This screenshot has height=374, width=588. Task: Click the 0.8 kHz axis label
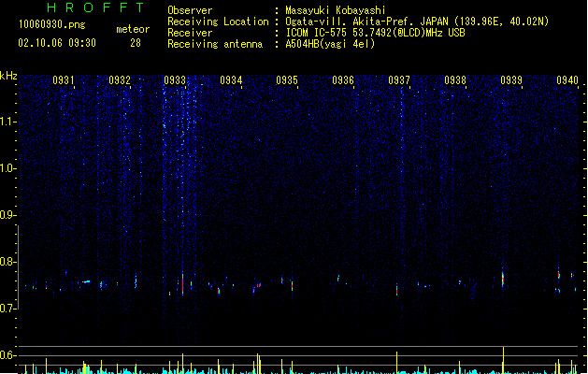coord(8,262)
